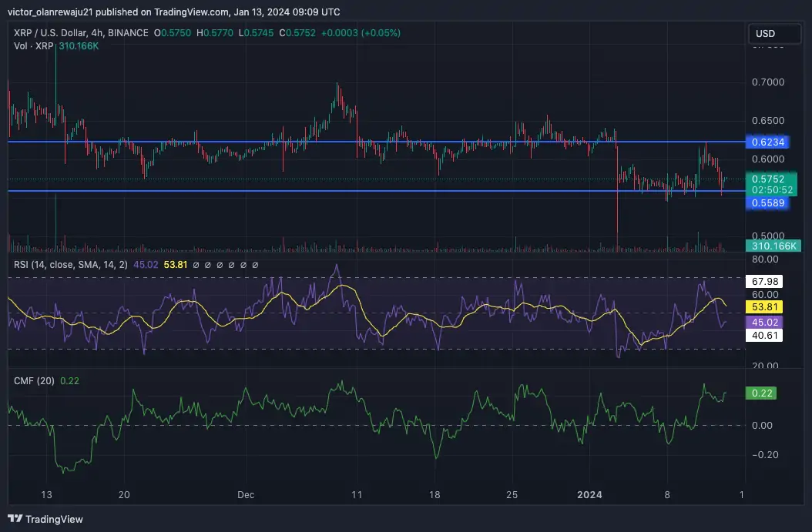812x532 pixels.
Task: Click the green 0.22 CMF axis label
Action: click(761, 393)
